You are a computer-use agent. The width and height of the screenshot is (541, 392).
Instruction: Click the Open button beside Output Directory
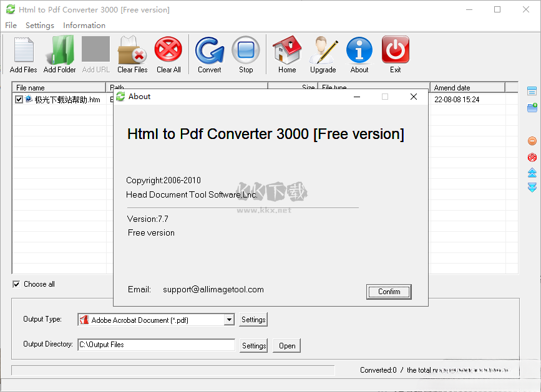point(286,345)
